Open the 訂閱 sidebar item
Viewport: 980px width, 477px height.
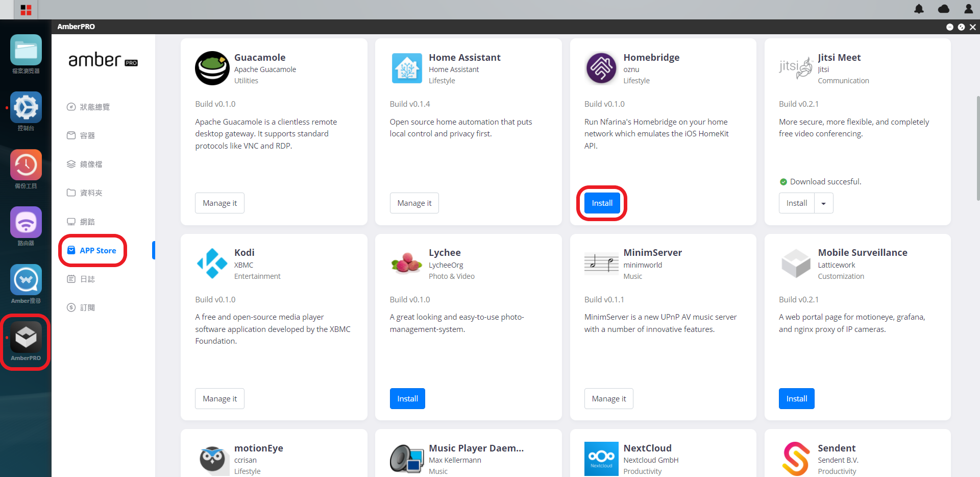pos(81,307)
